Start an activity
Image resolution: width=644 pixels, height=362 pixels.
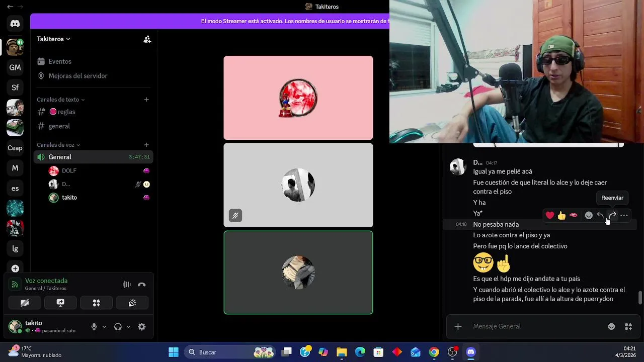tap(97, 303)
